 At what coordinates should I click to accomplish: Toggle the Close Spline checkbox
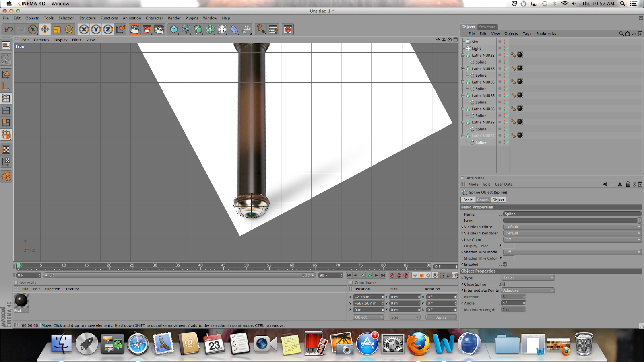[503, 284]
